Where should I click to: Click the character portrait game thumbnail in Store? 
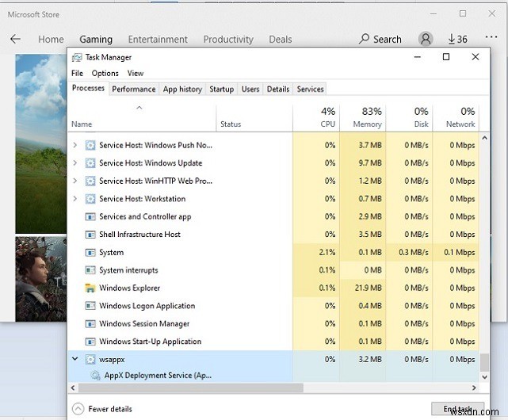[41, 279]
